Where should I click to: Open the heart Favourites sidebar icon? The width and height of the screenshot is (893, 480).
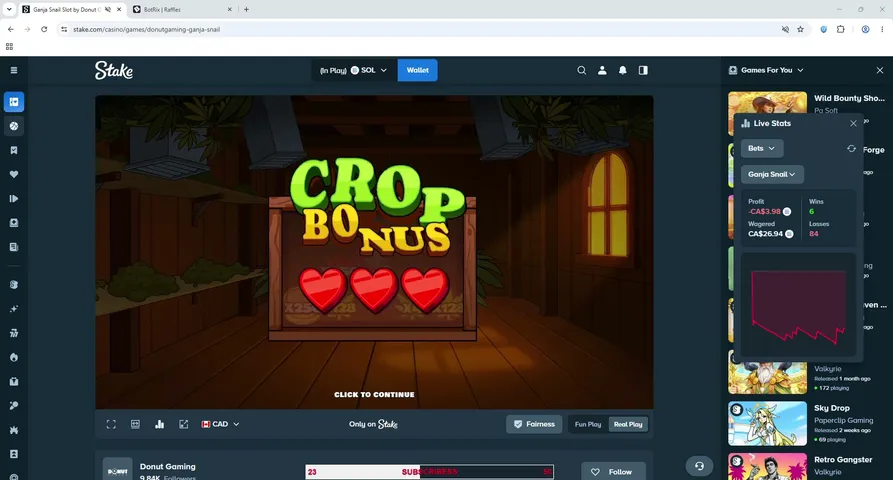[x=14, y=174]
